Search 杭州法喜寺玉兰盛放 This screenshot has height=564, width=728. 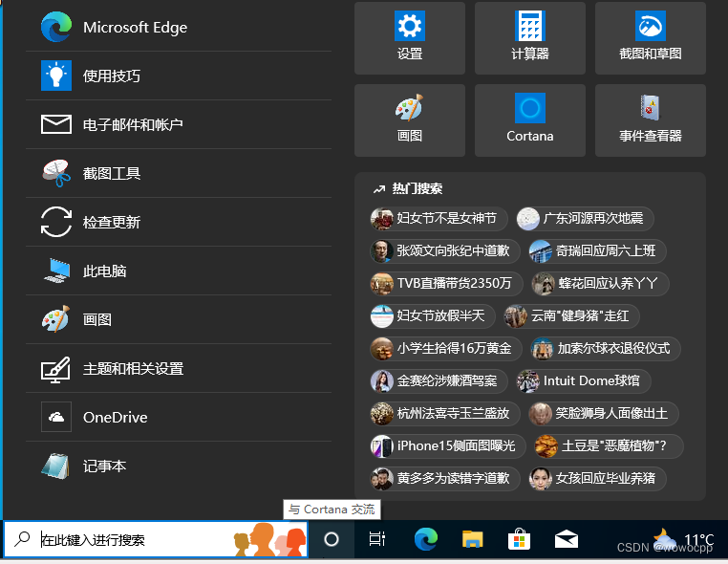tap(445, 414)
